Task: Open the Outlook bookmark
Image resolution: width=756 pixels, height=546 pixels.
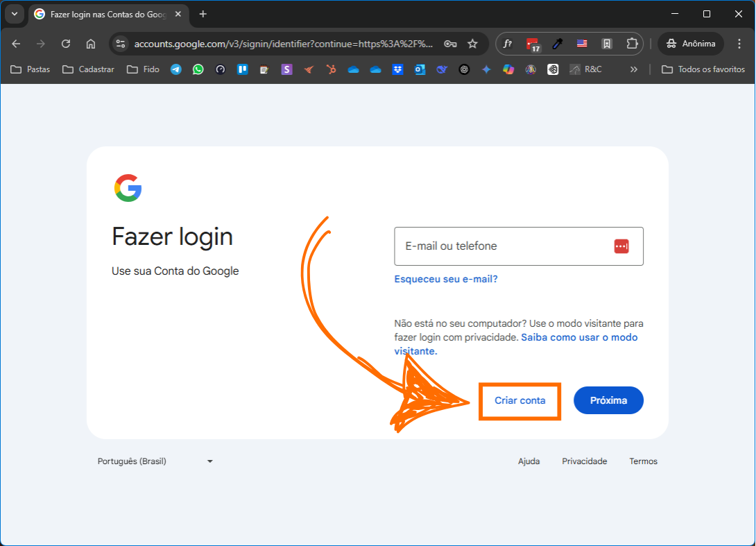Action: 420,69
